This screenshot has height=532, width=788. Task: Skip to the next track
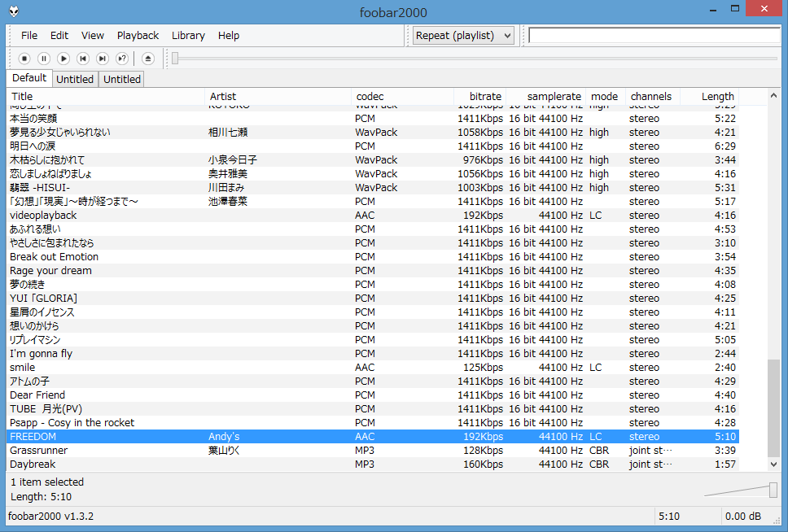[103, 59]
